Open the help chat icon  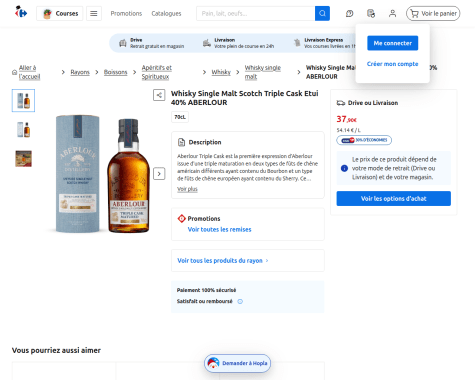[349, 13]
